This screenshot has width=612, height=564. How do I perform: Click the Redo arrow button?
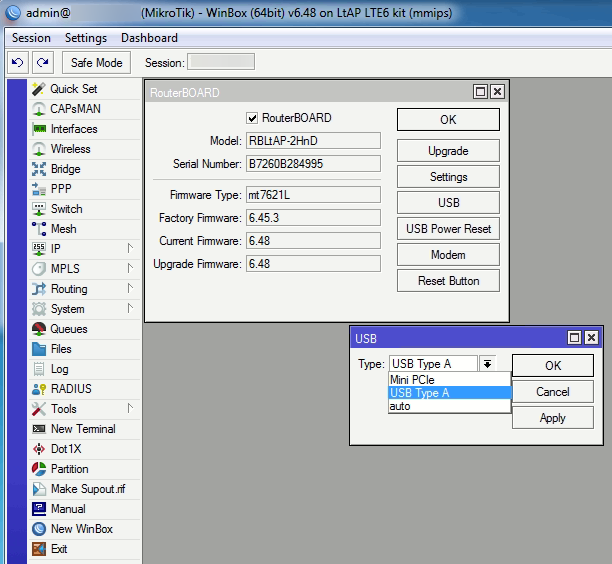coord(43,62)
